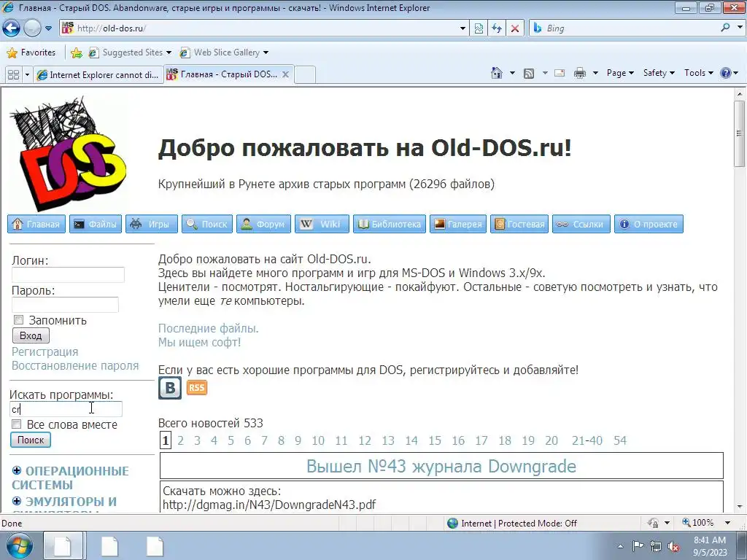Open Suggested Sites in favorites bar
This screenshot has height=560, width=747.
pyautogui.click(x=130, y=52)
